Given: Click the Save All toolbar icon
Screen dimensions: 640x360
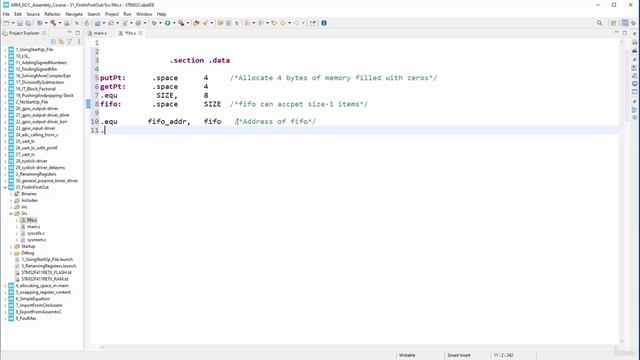Looking at the screenshot, I should pyautogui.click(x=28, y=23).
